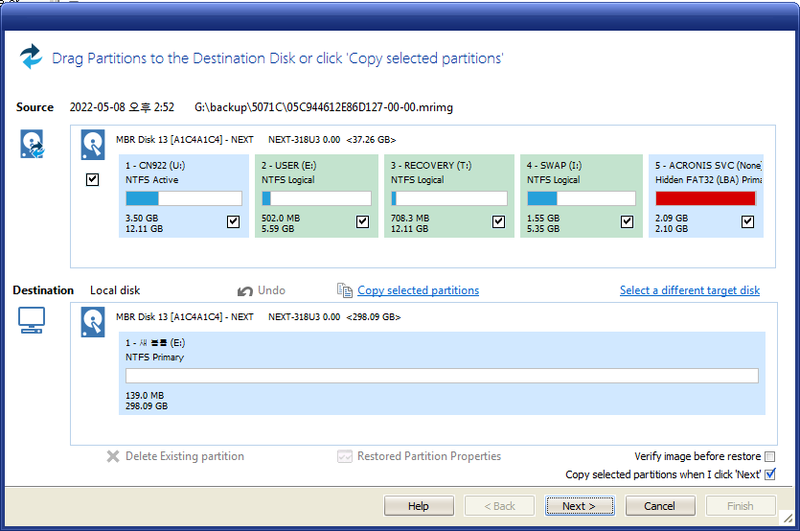Click the source MBR Disk 13 drive icon

pos(93,144)
